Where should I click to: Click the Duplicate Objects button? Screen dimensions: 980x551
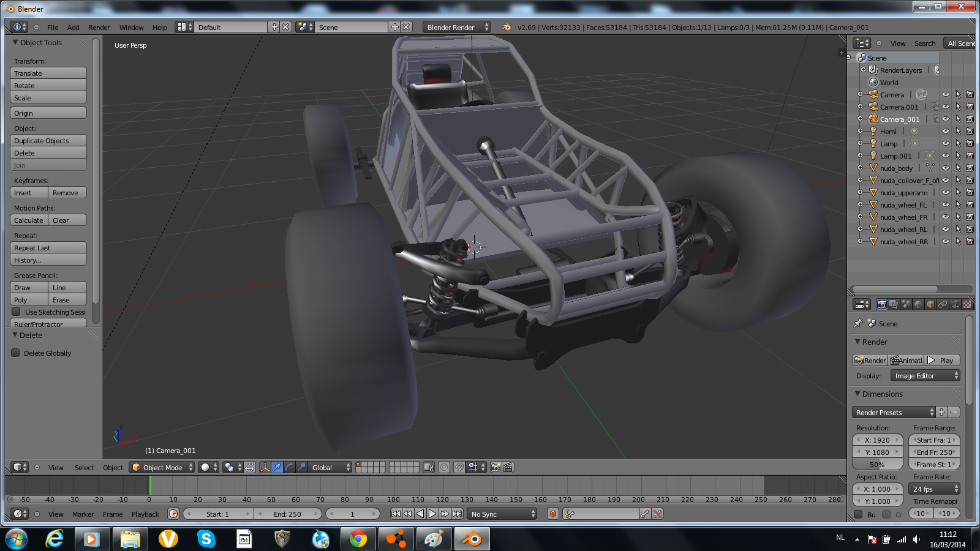[48, 140]
